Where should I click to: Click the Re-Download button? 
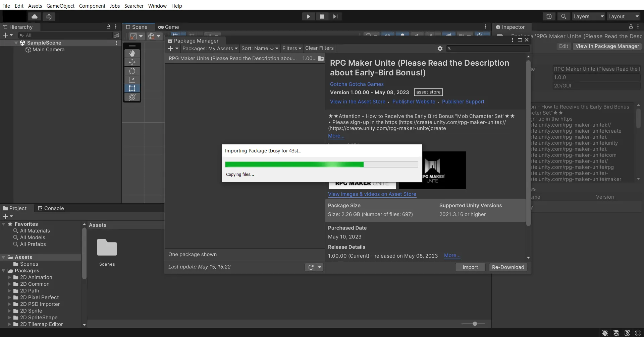coord(508,267)
